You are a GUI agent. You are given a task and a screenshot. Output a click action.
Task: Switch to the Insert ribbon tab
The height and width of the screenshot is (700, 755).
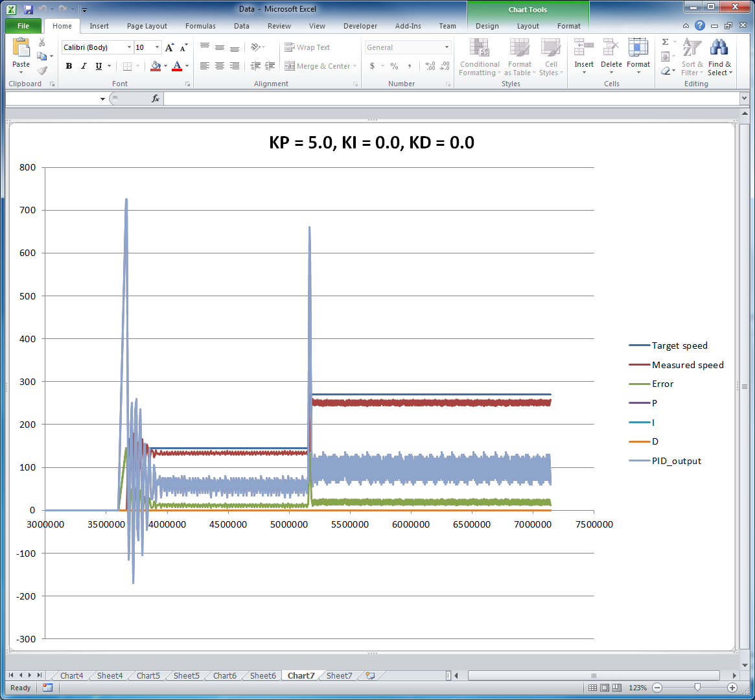click(99, 26)
